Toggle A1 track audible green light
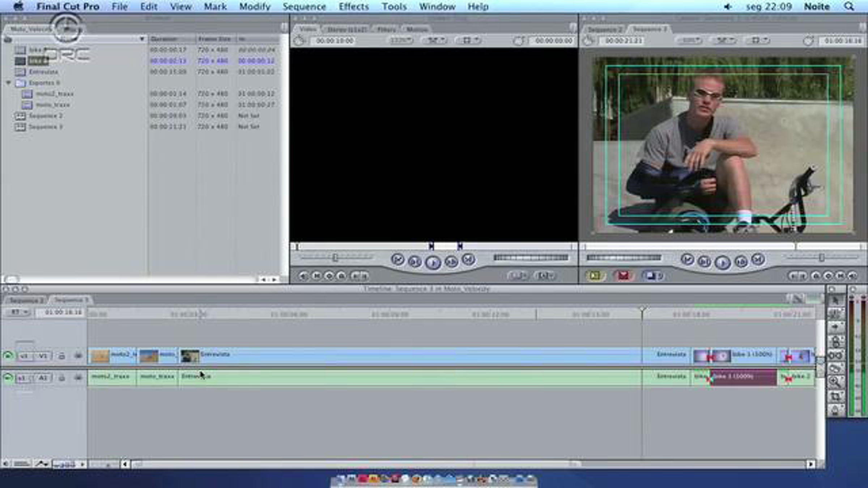The width and height of the screenshot is (868, 488). pyautogui.click(x=8, y=378)
